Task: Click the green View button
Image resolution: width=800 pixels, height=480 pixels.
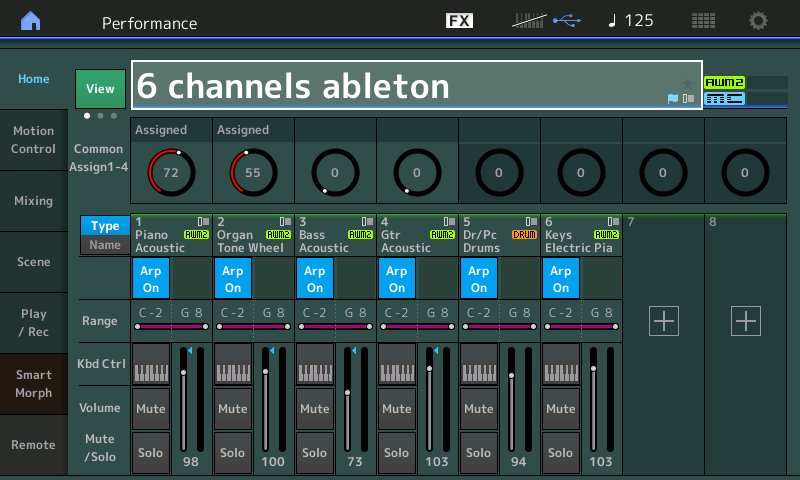Action: click(x=101, y=89)
